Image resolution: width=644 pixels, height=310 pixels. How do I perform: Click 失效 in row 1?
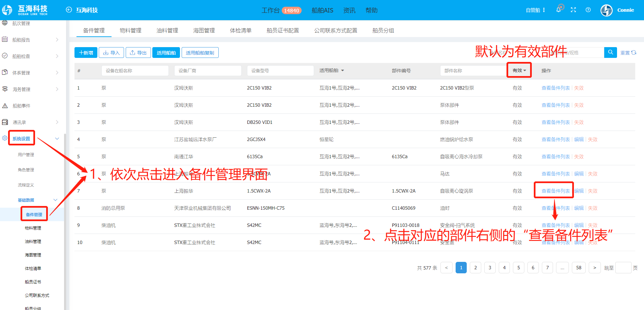click(x=579, y=88)
